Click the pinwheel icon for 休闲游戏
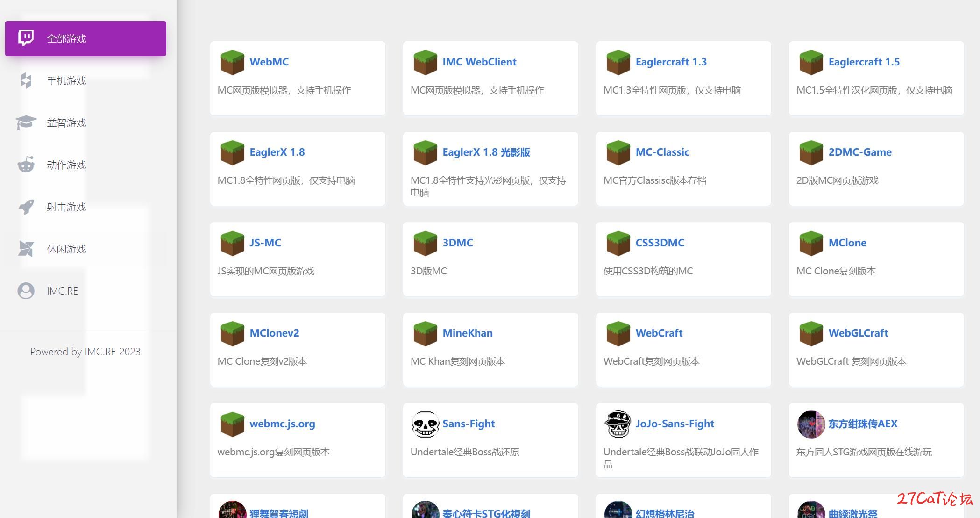The height and width of the screenshot is (518, 980). point(26,249)
